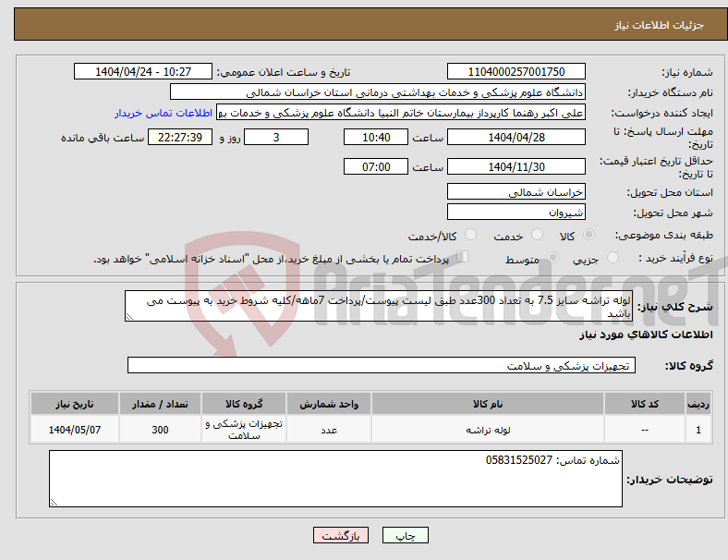Viewport: 728px width, 560px height.
Task: Click the response deadline date 1404/04/28
Action: (x=516, y=137)
